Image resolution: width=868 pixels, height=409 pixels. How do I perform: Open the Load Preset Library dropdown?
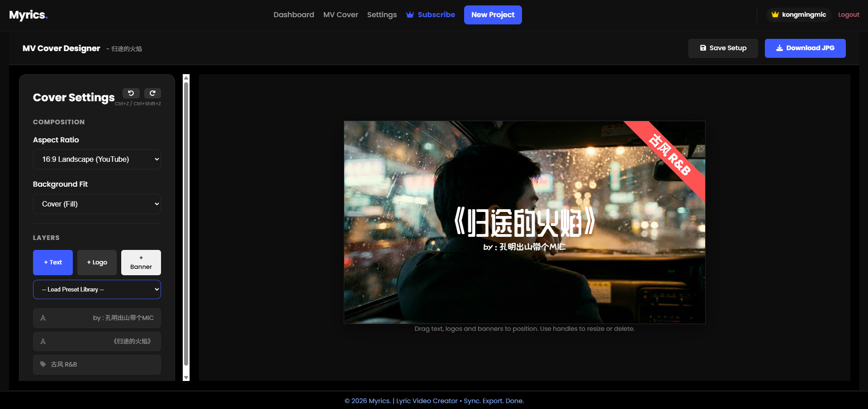coord(97,289)
